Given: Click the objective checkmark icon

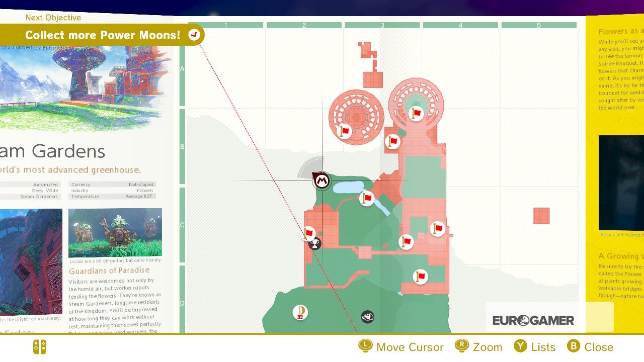Looking at the screenshot, I should click(x=194, y=35).
